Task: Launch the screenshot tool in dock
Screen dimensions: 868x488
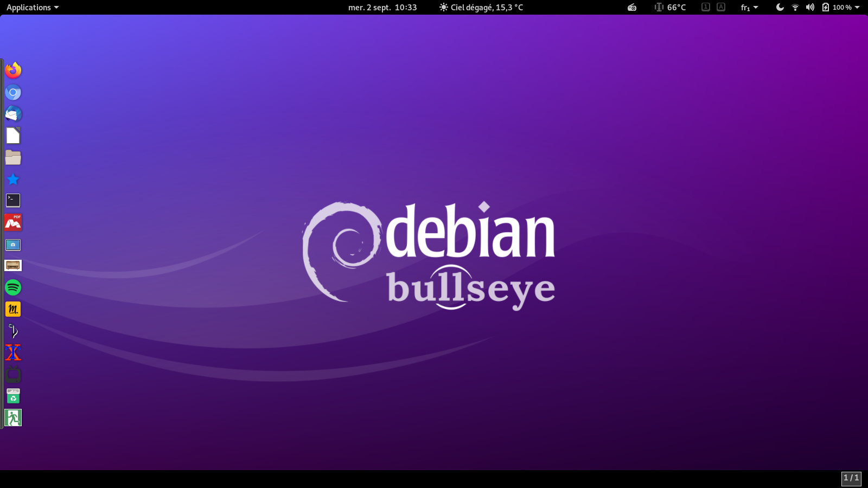Action: coord(13,245)
